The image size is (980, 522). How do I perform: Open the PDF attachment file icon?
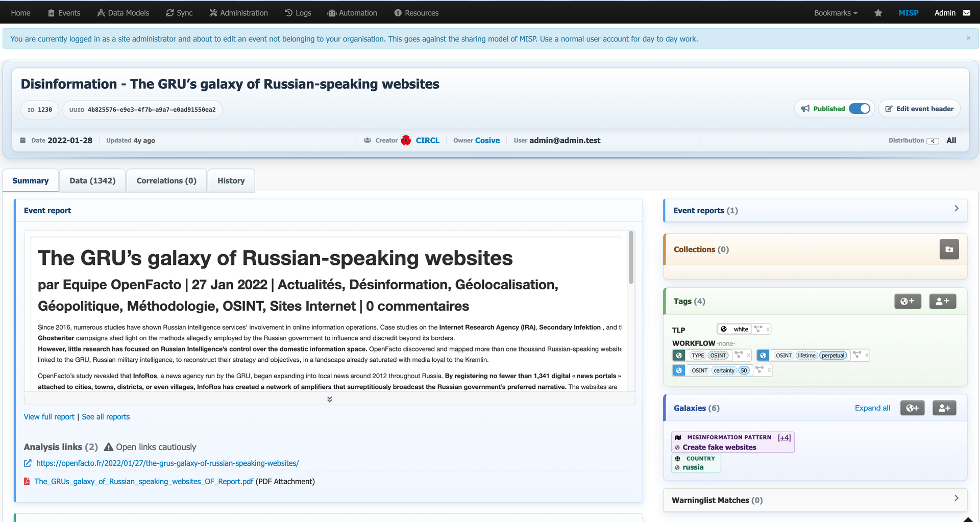click(27, 481)
